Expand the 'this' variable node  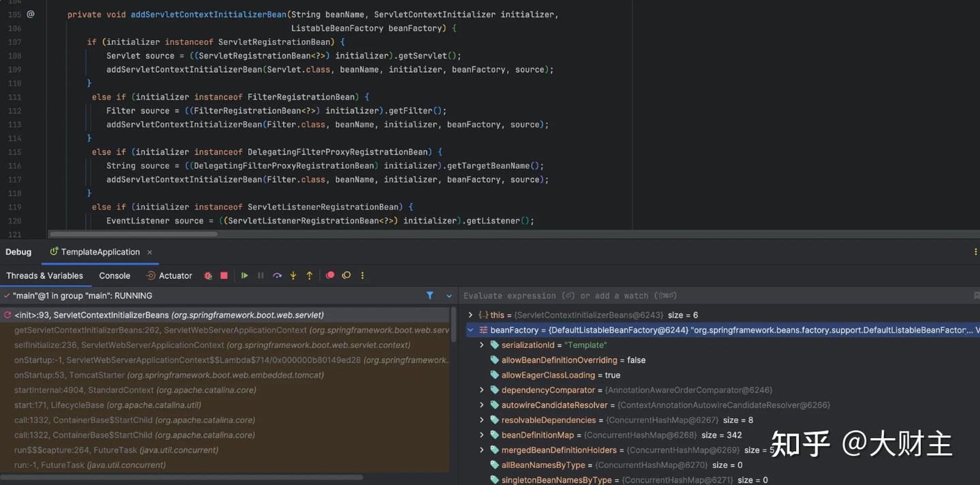[470, 315]
